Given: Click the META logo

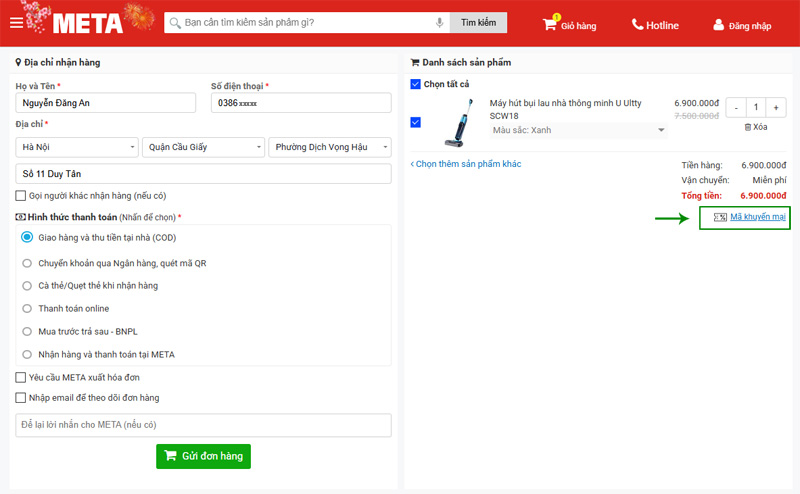Looking at the screenshot, I should 88,23.
